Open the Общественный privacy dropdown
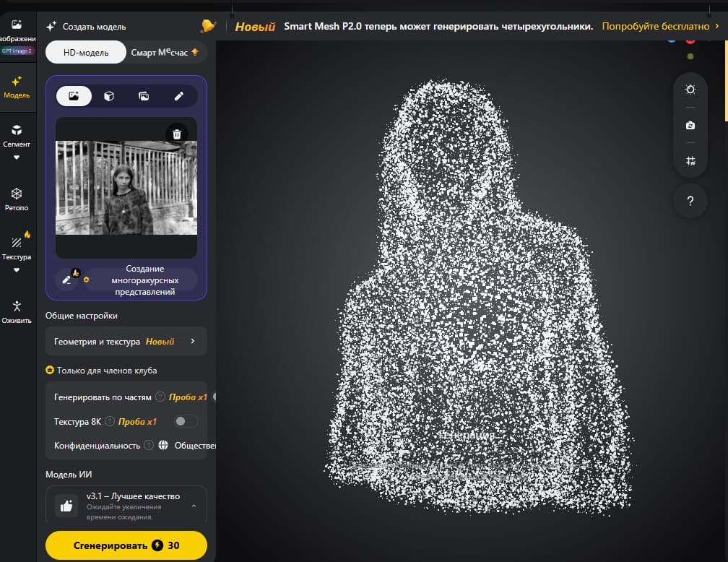Image resolution: width=728 pixels, height=562 pixels. pyautogui.click(x=195, y=445)
